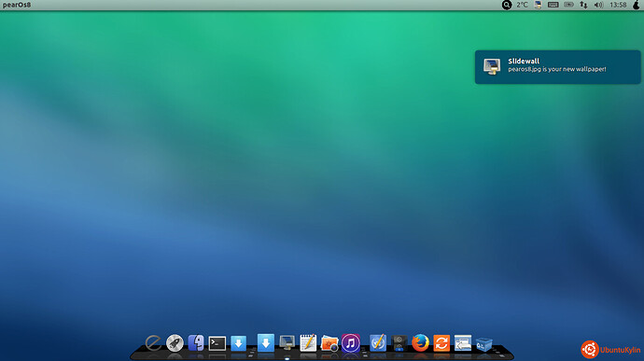644x361 pixels.
Task: Open the battery indicator menu
Action: pyautogui.click(x=568, y=5)
